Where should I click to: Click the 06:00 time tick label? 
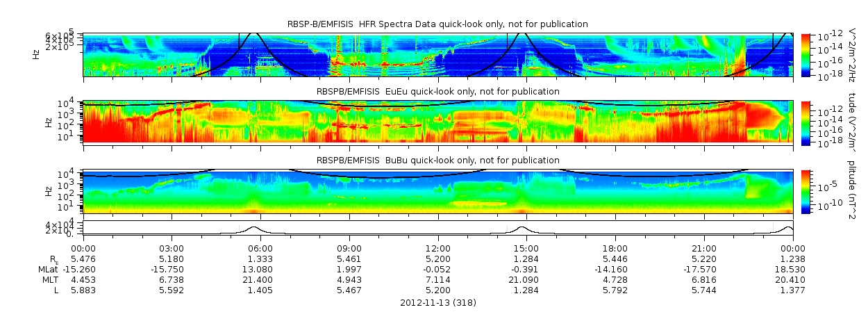[260, 249]
